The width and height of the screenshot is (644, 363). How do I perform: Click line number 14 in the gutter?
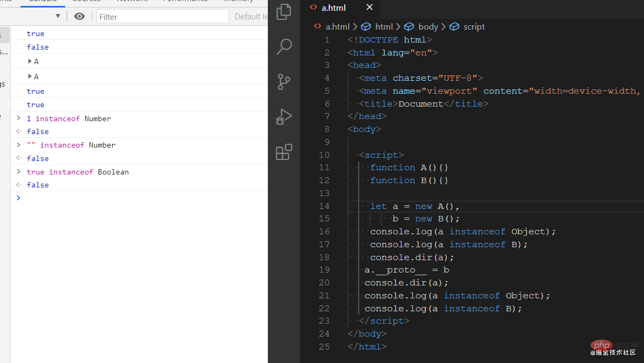click(x=324, y=206)
